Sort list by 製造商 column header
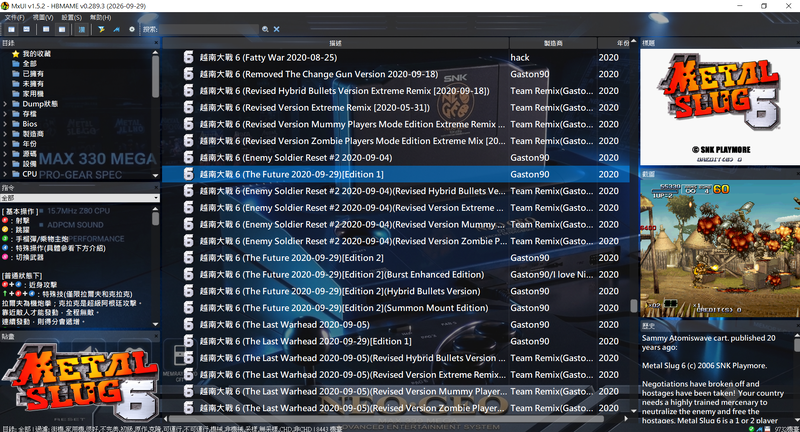The height and width of the screenshot is (432, 800). (x=553, y=43)
